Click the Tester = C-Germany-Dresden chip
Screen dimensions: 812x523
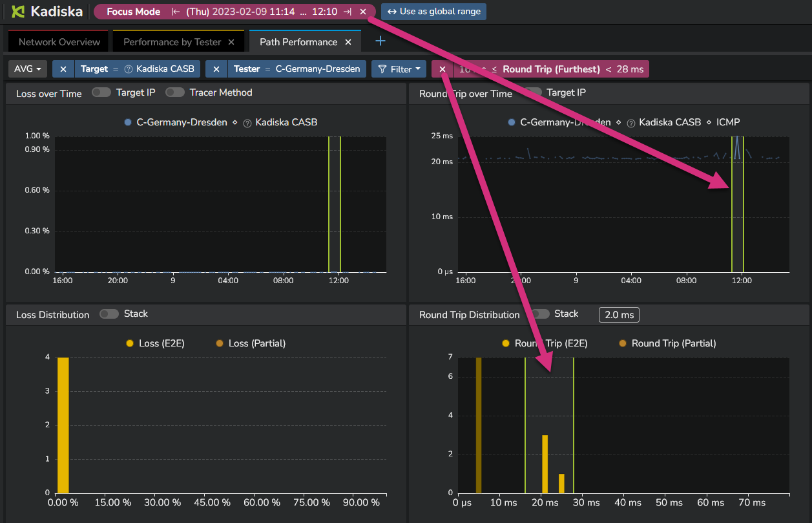(x=297, y=69)
